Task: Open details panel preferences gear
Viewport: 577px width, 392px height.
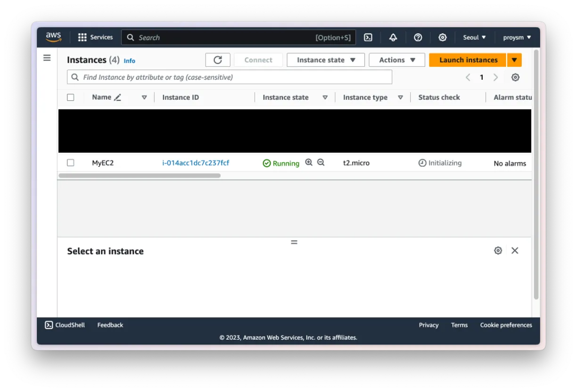Action: point(498,251)
